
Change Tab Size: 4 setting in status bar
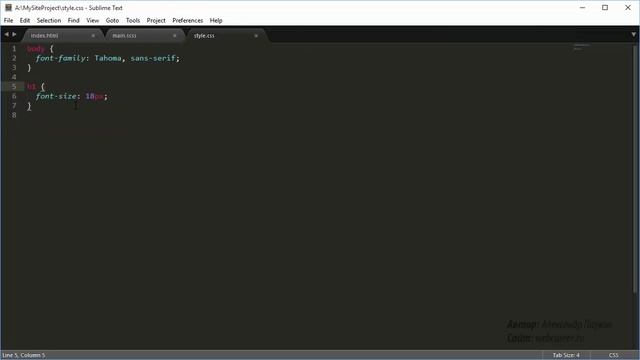coord(566,355)
